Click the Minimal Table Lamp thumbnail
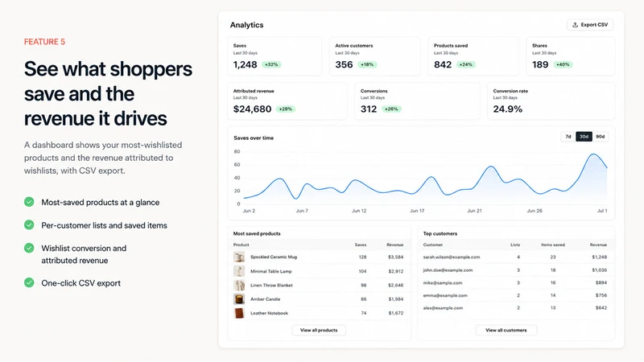 pyautogui.click(x=239, y=271)
